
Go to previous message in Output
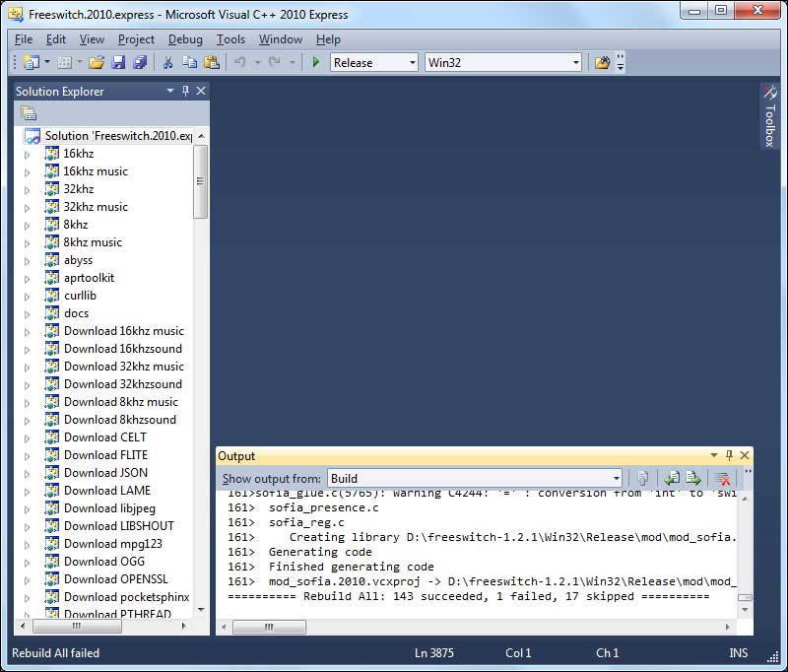(672, 478)
